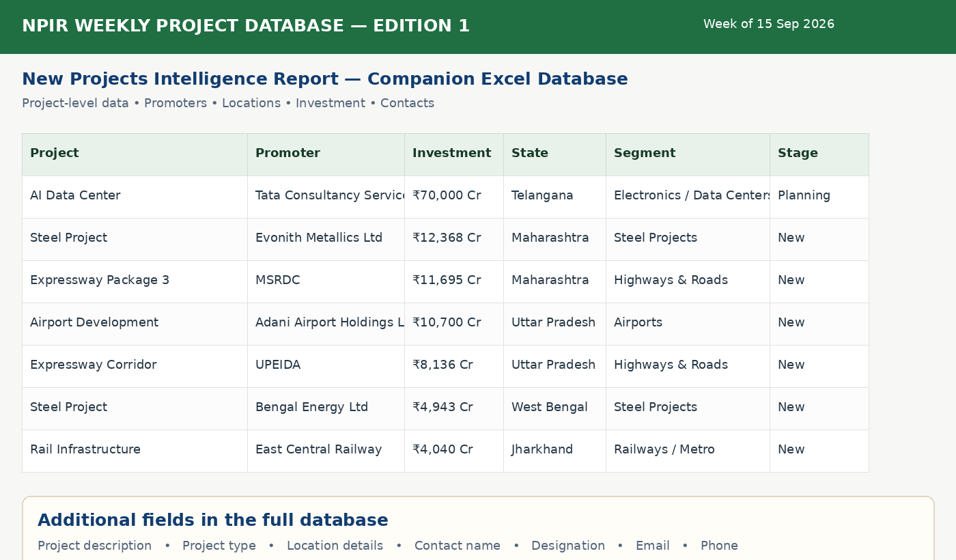Click the Project description field label
Image resolution: width=956 pixels, height=560 pixels.
(95, 546)
